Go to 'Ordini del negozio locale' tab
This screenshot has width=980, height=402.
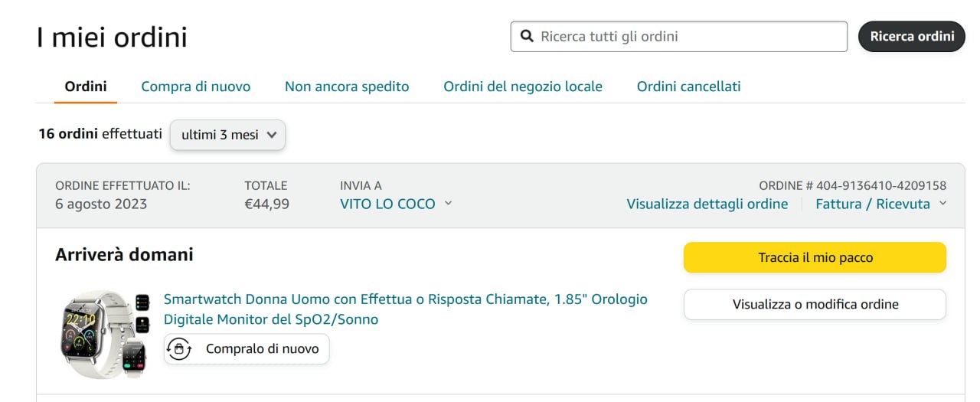[523, 87]
